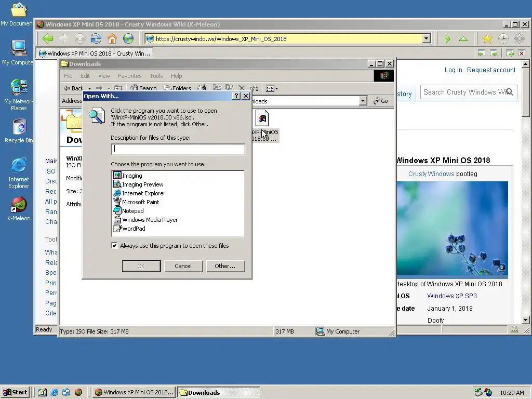
Task: Click Log in link on wiki
Action: tap(453, 70)
